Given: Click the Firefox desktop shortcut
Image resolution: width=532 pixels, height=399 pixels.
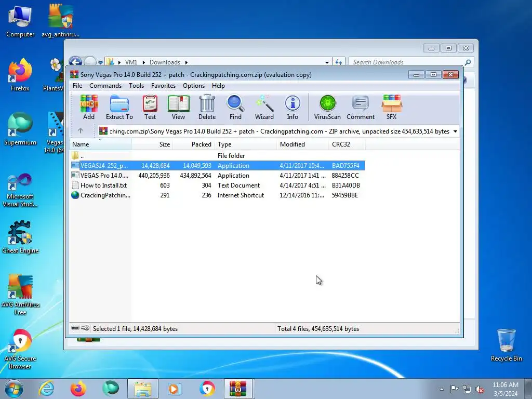Looking at the screenshot, I should tap(20, 75).
